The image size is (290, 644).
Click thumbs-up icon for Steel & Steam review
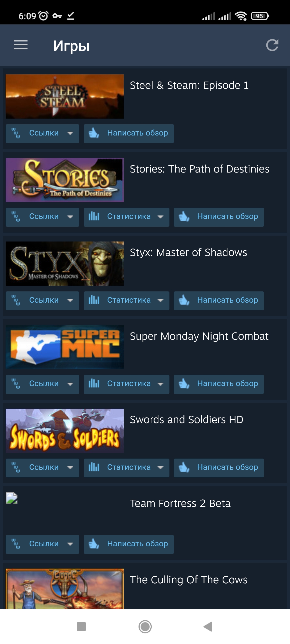(94, 133)
